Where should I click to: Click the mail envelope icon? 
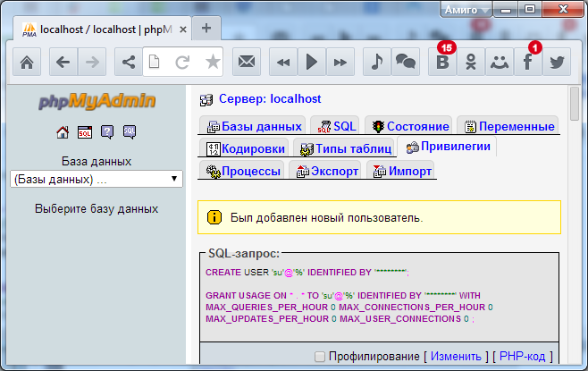point(247,62)
